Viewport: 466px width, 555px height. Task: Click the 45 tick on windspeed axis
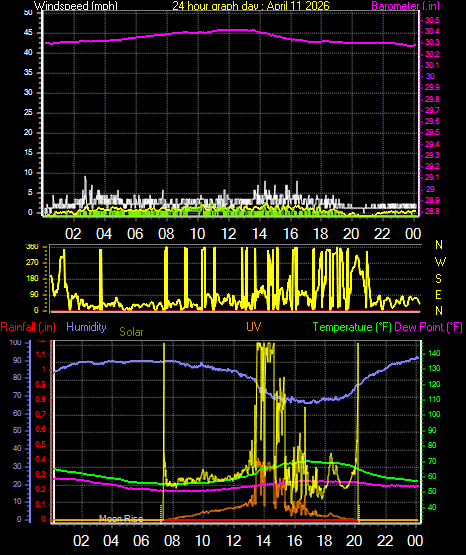(x=28, y=33)
